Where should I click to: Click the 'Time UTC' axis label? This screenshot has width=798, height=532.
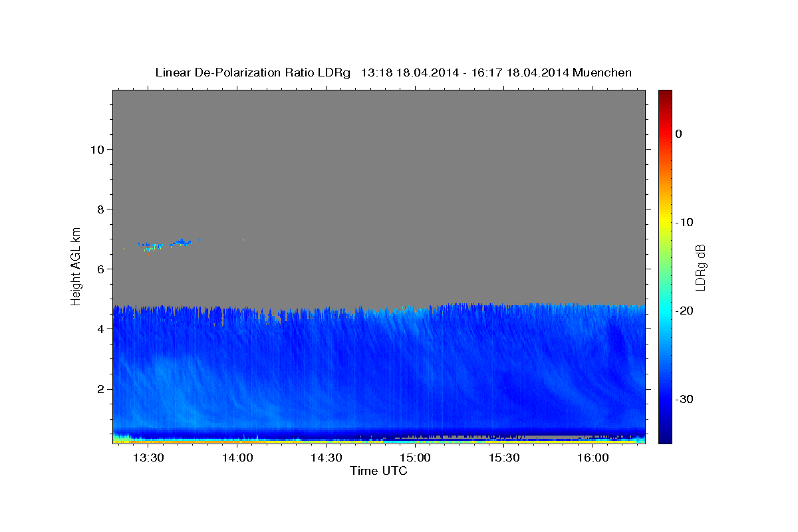click(378, 471)
